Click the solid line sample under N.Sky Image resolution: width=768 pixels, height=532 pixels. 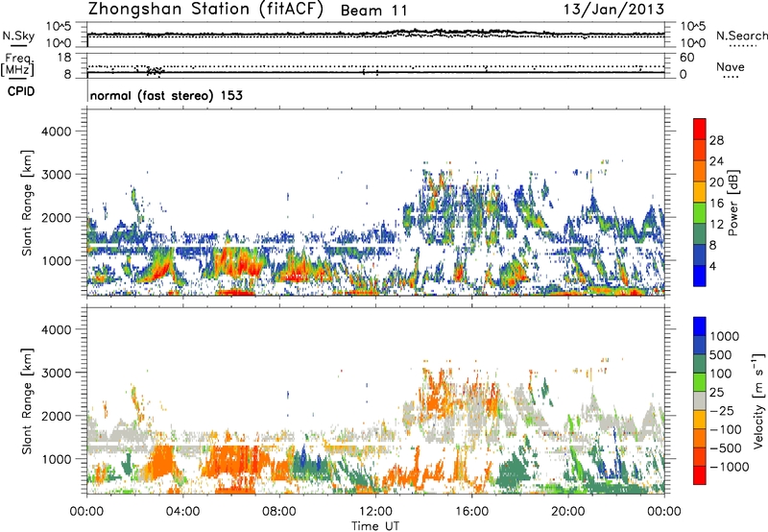(x=18, y=45)
